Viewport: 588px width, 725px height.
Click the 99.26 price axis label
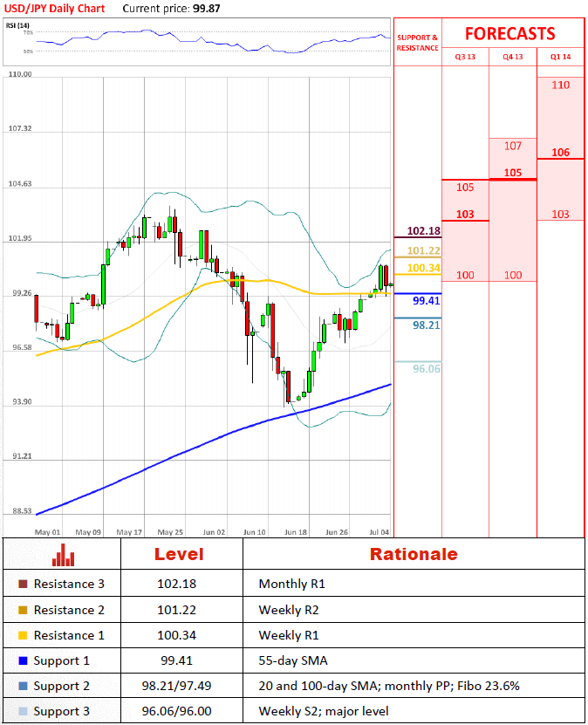click(x=22, y=292)
